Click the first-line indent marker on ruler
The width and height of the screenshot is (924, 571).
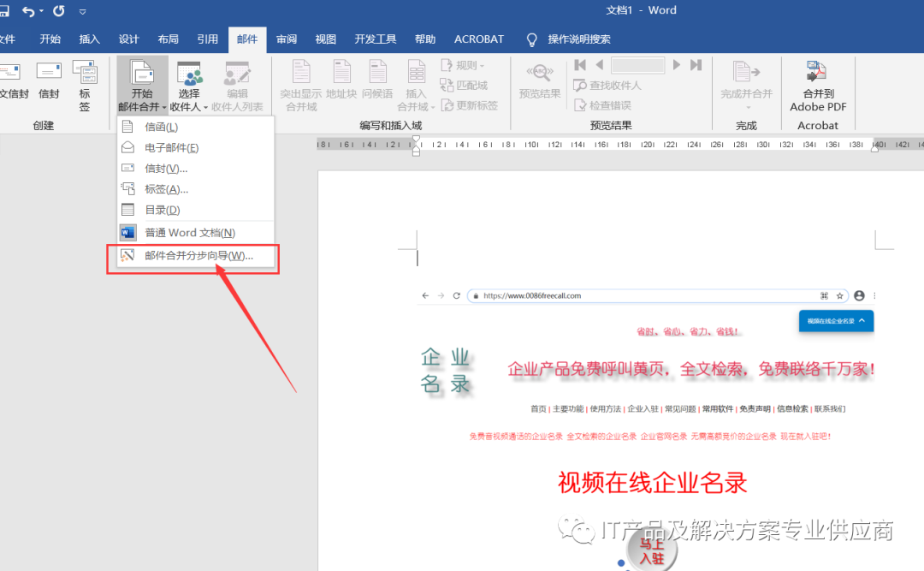click(x=416, y=140)
